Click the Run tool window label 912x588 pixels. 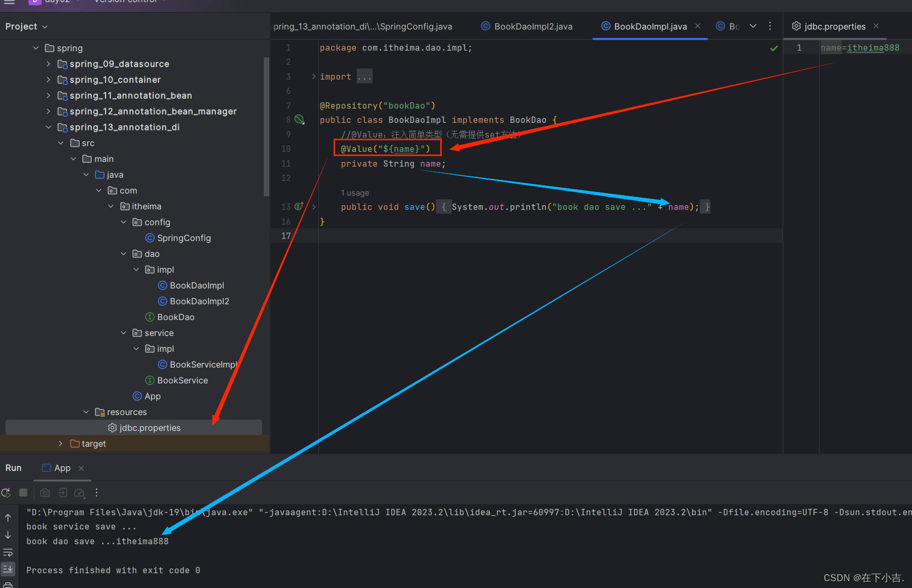[x=13, y=468]
